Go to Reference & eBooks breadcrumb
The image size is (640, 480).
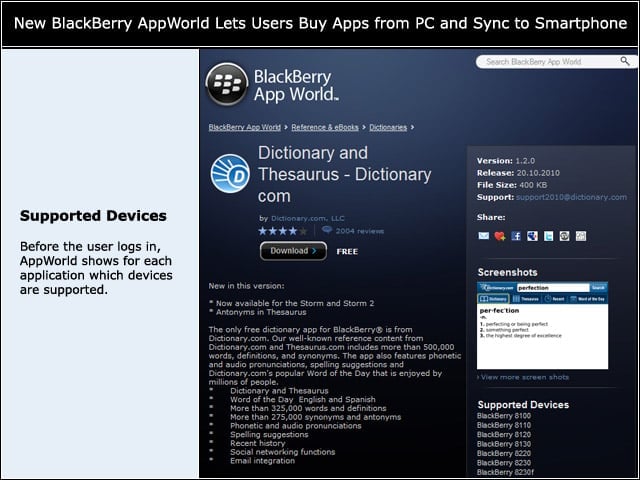click(x=325, y=127)
